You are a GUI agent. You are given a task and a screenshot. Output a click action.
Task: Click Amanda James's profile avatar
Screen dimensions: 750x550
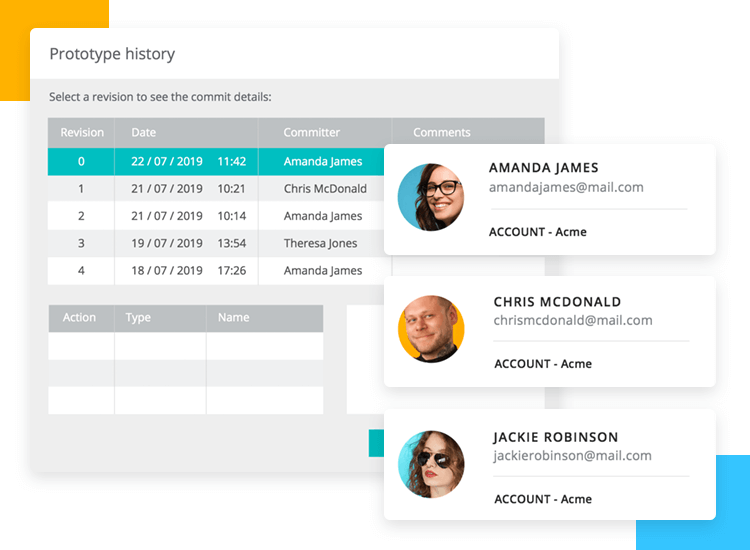[x=431, y=197]
